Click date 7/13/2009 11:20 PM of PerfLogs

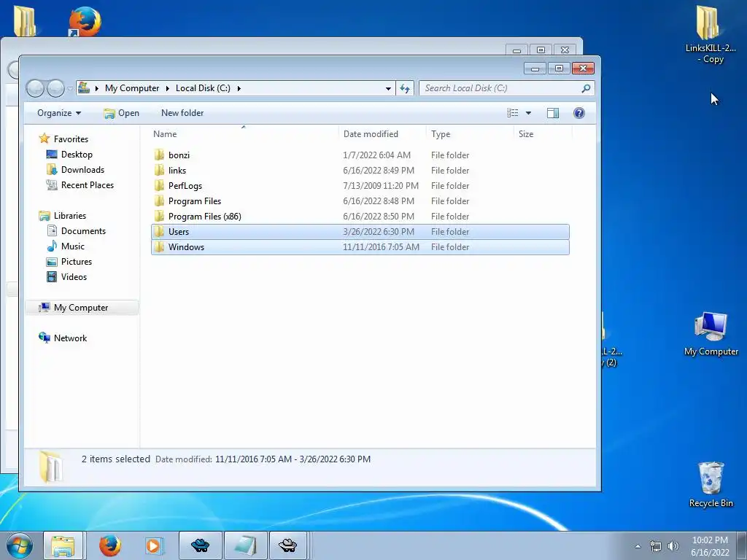pos(381,186)
